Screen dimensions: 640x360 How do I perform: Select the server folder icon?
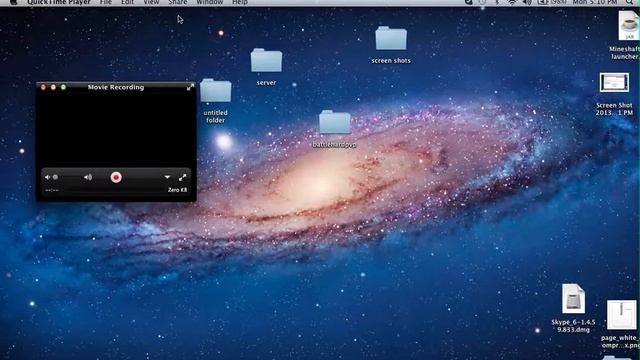click(x=266, y=61)
